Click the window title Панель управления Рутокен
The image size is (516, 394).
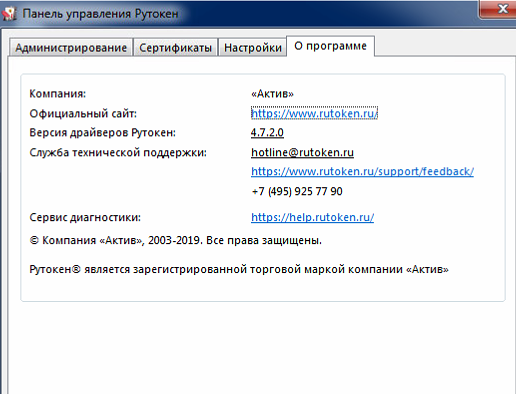(100, 14)
